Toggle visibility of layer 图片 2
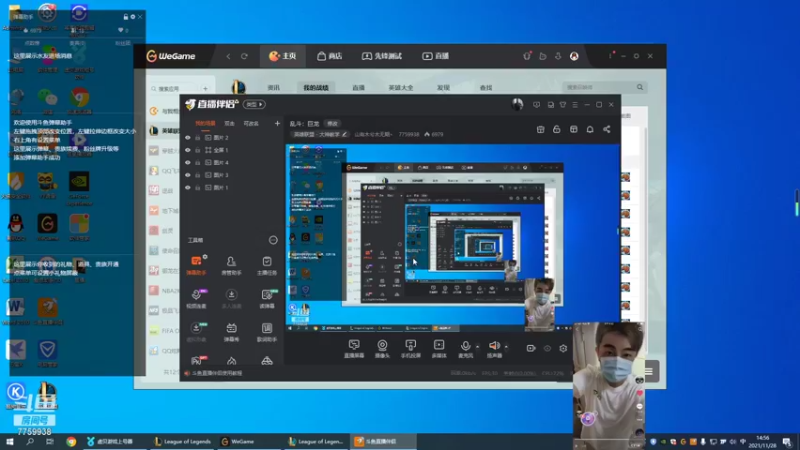Image resolution: width=800 pixels, height=450 pixels. (188, 138)
